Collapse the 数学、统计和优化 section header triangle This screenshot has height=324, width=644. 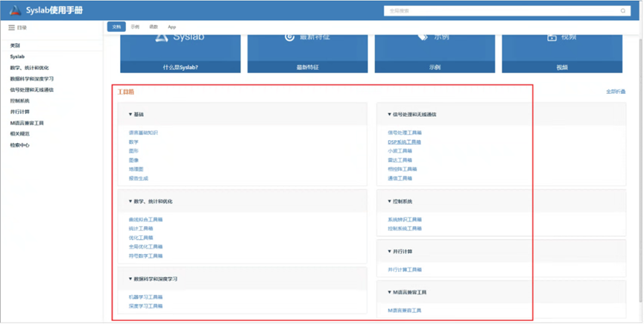tap(130, 202)
